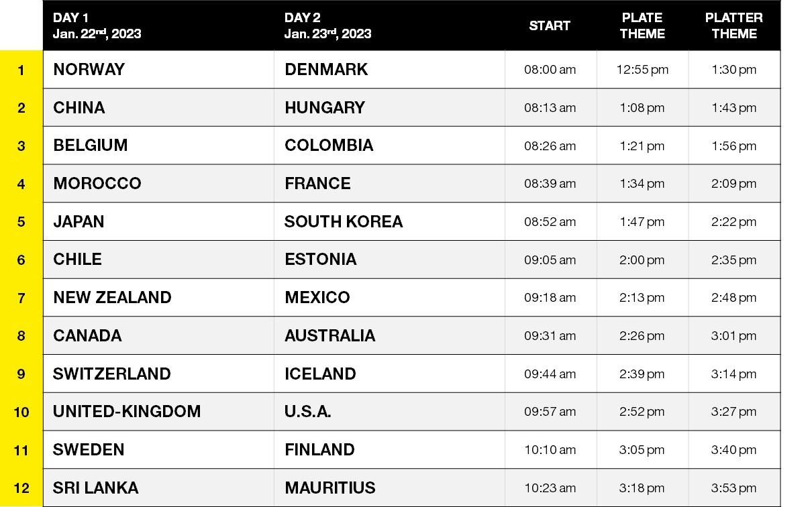The height and width of the screenshot is (507, 812).
Task: Click the DAY 1 column header
Action: (x=97, y=25)
